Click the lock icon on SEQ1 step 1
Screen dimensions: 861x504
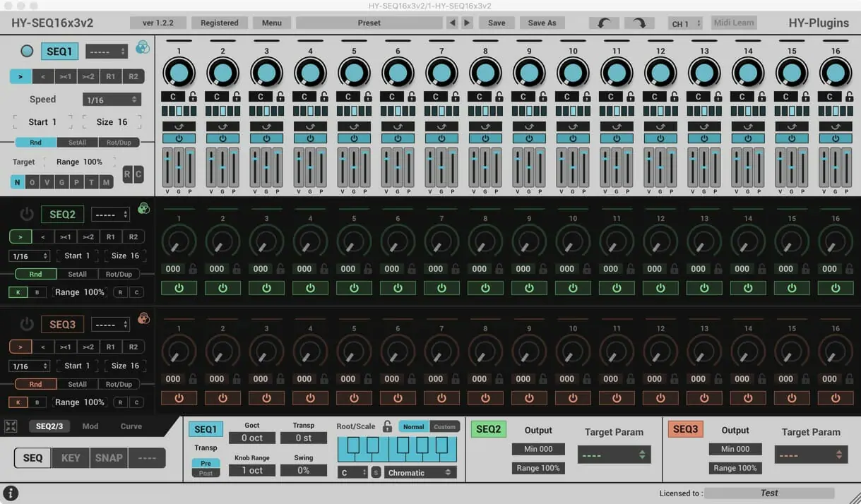193,97
